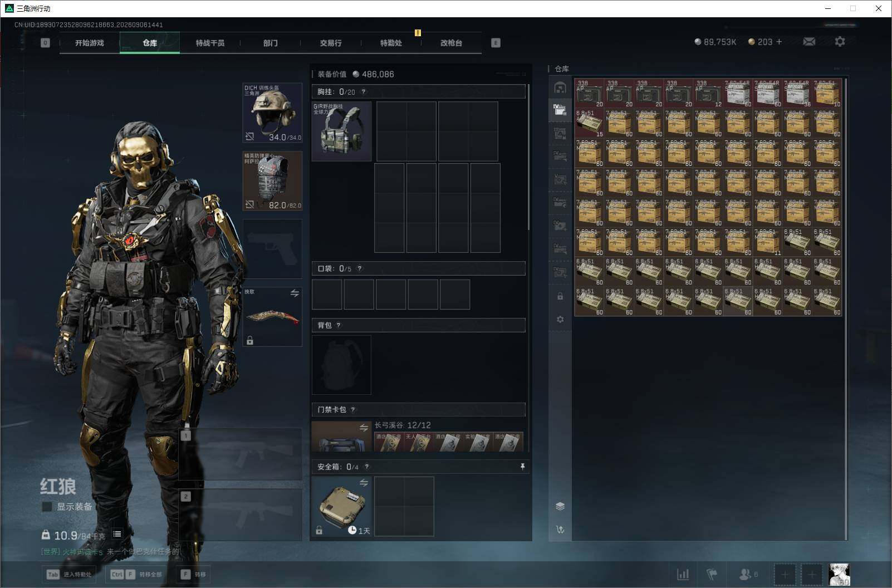Open the settings gear in the top bar
Viewport: 892px width, 588px height.
(x=840, y=42)
